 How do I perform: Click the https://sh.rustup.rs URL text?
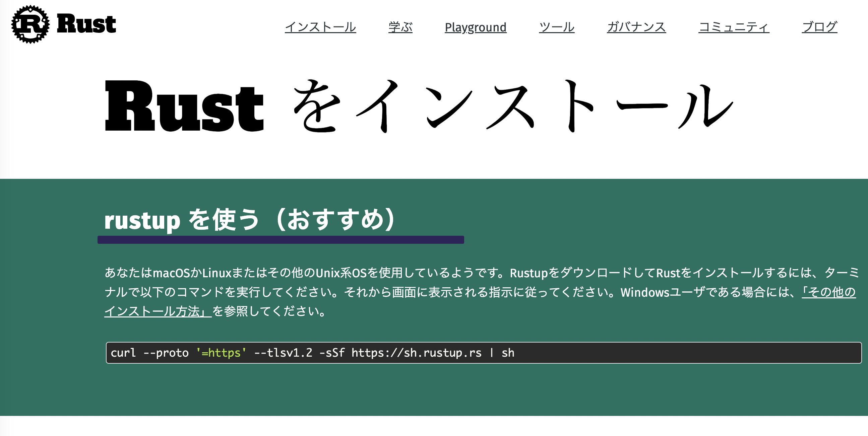(x=417, y=353)
